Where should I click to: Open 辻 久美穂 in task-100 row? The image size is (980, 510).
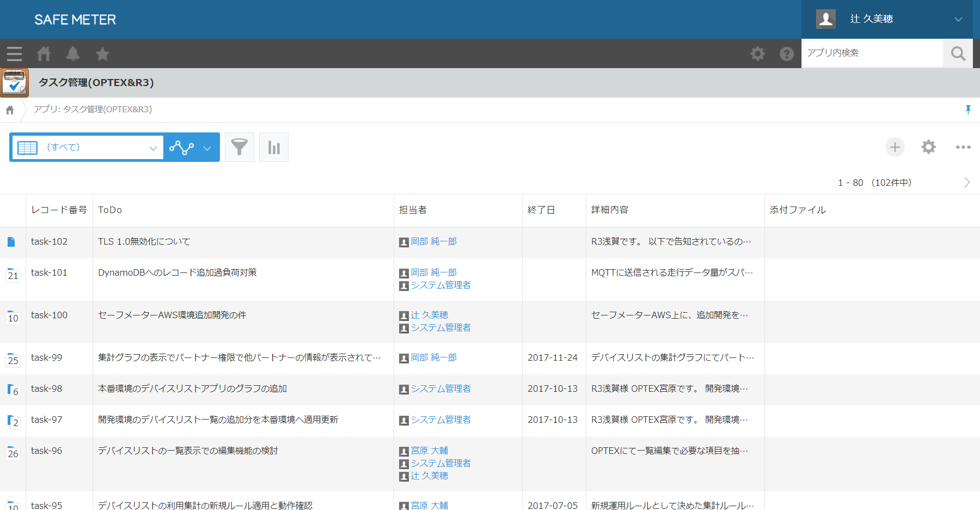(430, 315)
